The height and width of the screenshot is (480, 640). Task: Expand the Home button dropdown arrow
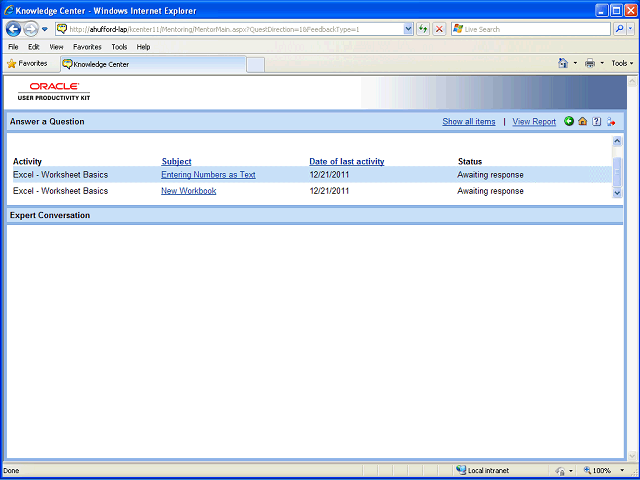pos(576,63)
